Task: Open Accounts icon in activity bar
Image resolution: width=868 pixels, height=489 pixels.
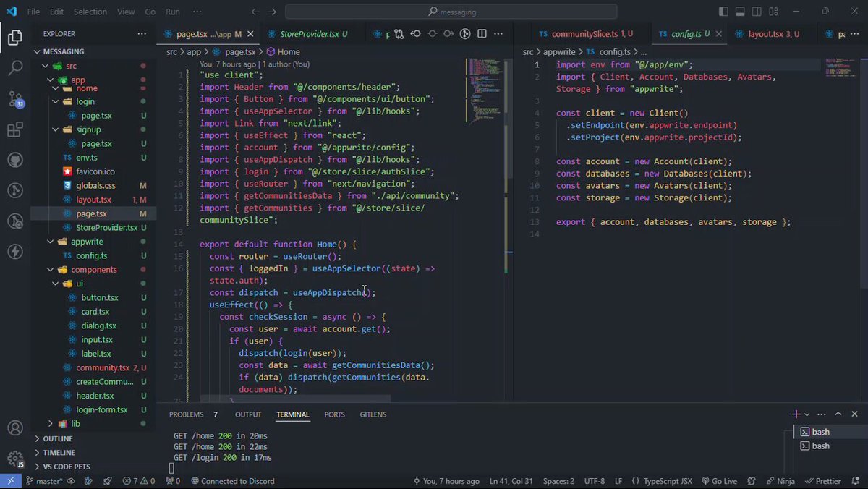Action: [15, 428]
